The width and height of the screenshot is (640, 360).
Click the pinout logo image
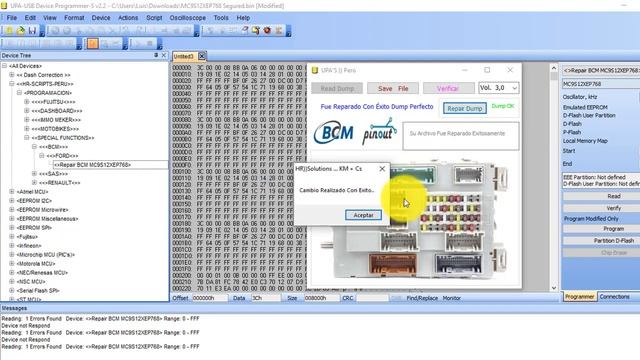tap(379, 131)
